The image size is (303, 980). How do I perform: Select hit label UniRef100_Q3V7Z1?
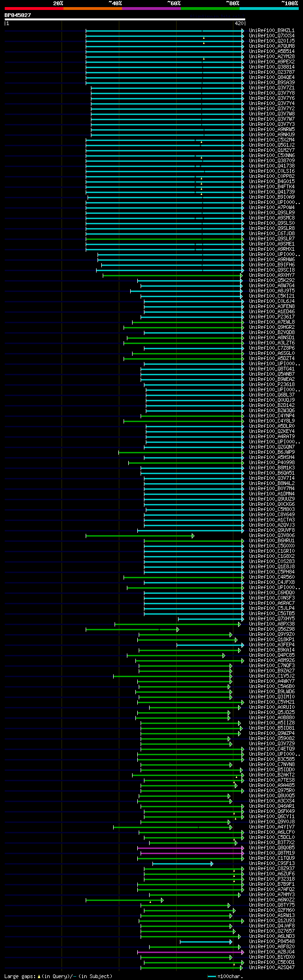pos(272,88)
